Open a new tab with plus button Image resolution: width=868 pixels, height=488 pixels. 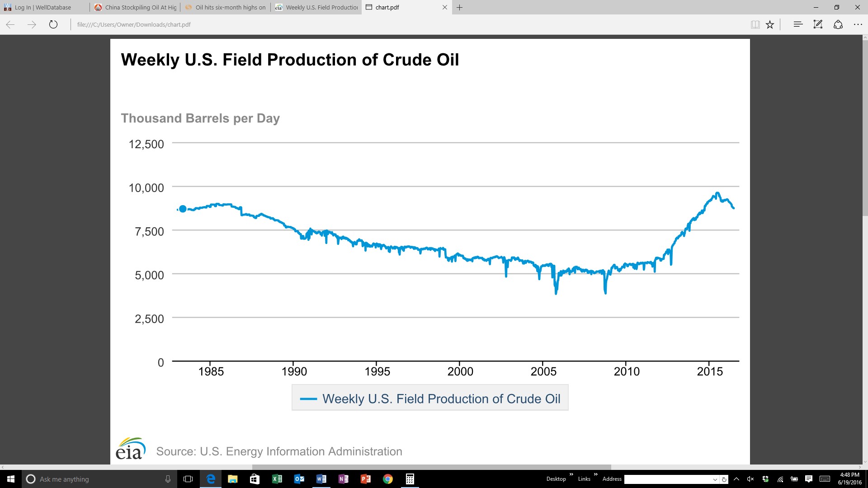460,7
